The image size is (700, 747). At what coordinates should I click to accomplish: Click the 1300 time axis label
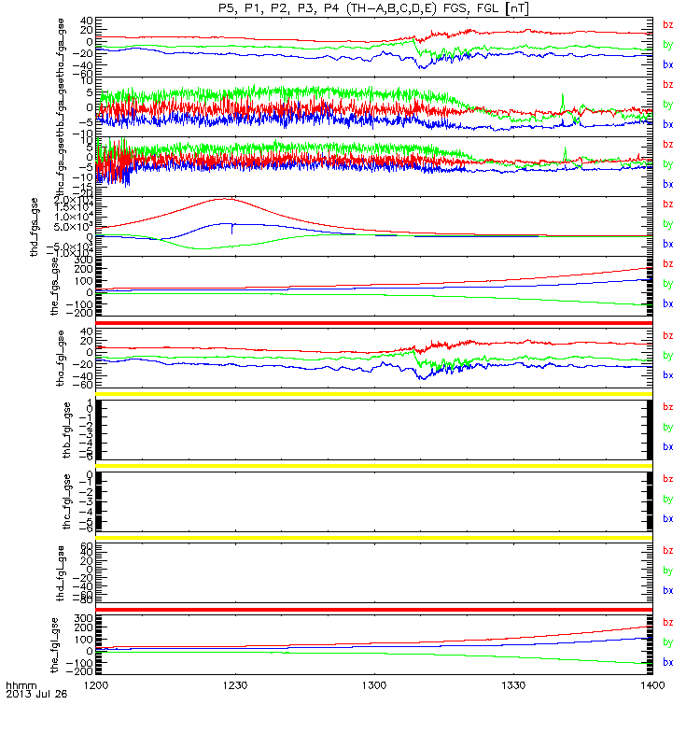tap(374, 685)
